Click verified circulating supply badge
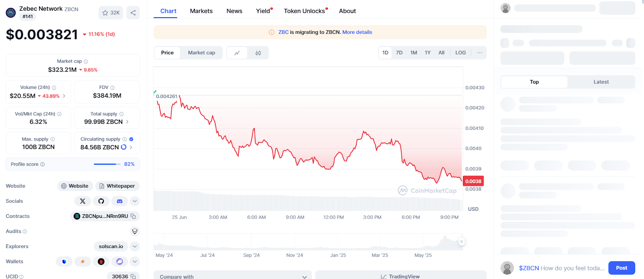 (x=131, y=139)
